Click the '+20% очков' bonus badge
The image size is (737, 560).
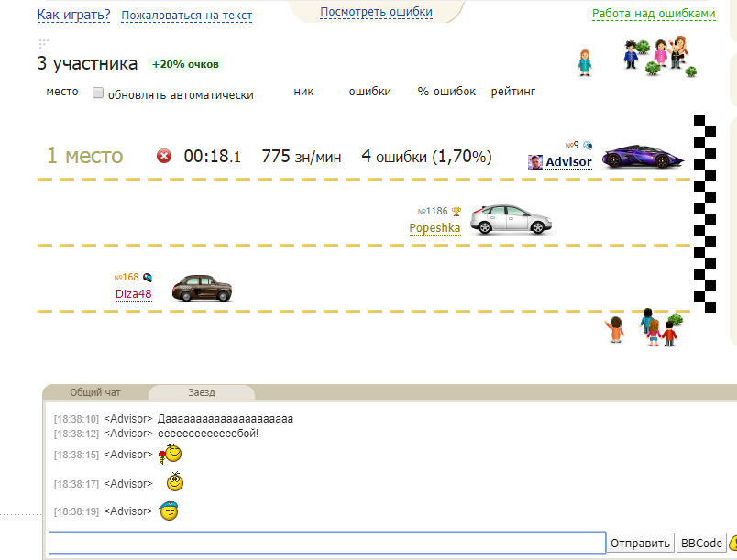click(x=185, y=64)
